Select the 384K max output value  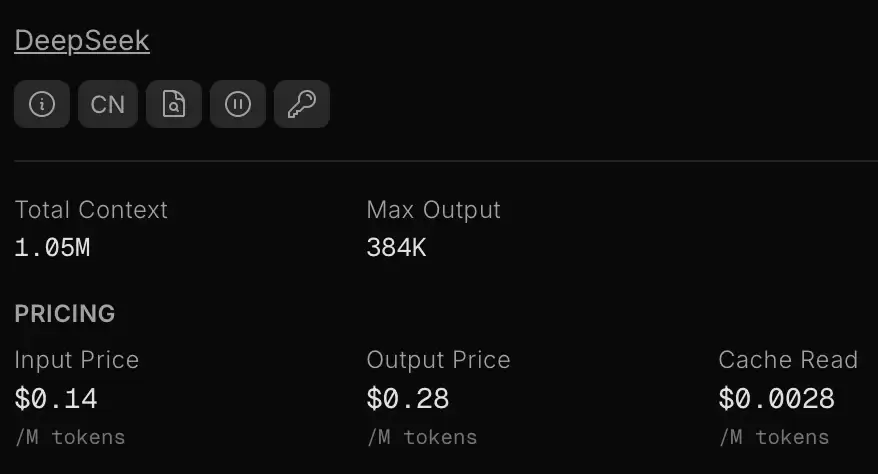point(396,247)
